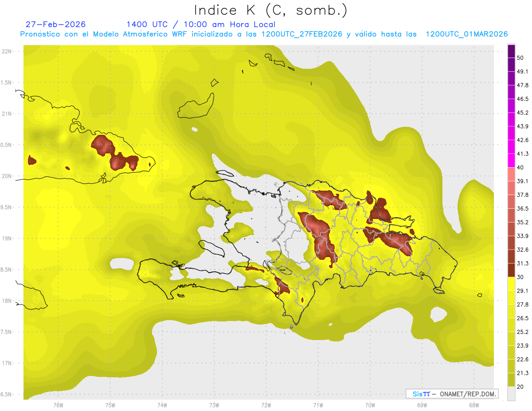Click the olive swatch between 20 and 21.3

(x=511, y=380)
